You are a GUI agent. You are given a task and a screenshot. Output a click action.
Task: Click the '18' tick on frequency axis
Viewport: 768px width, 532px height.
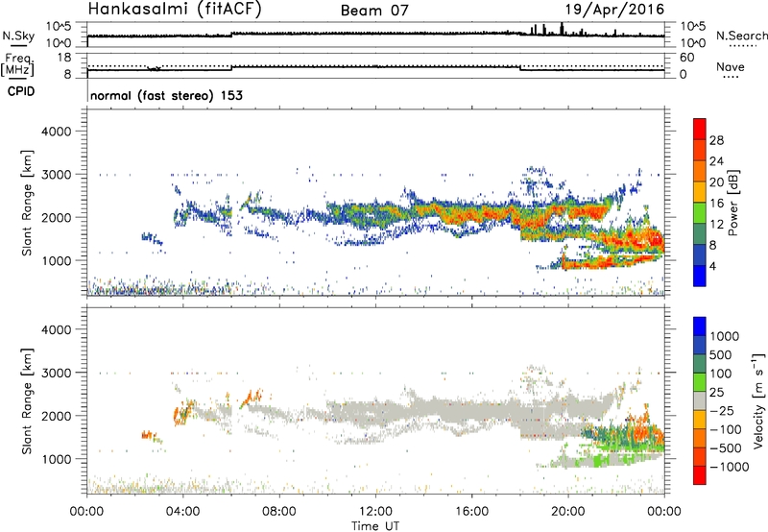[64, 58]
